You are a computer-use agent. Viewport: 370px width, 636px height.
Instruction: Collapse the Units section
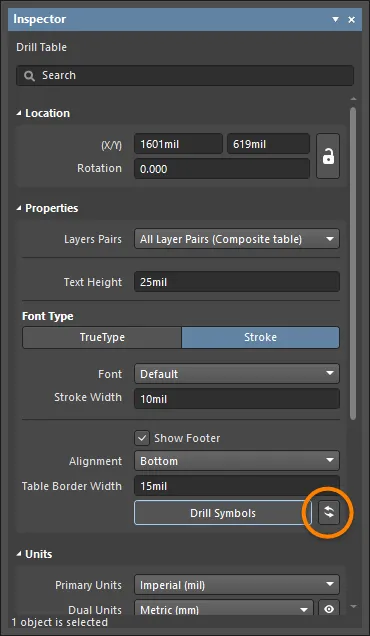[x=19, y=554]
